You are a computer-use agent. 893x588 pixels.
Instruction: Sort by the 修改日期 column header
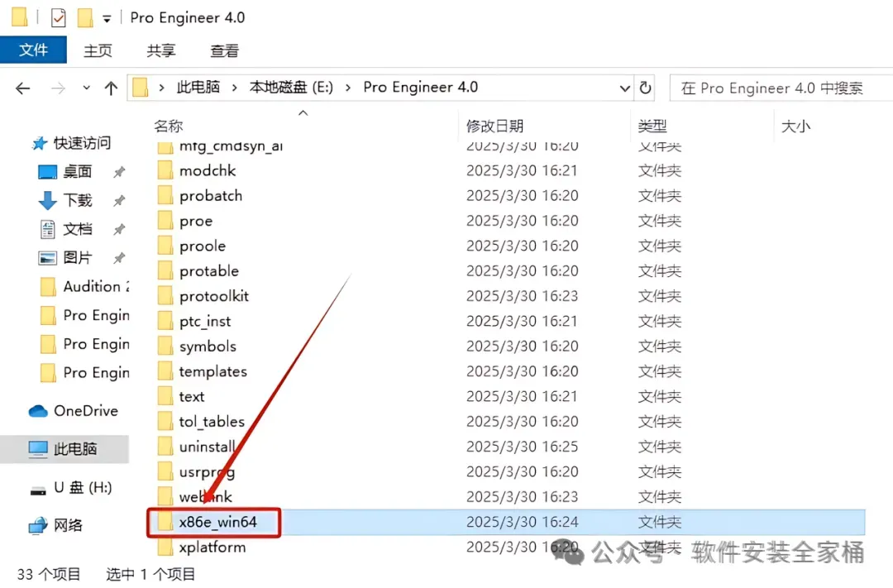click(x=494, y=126)
